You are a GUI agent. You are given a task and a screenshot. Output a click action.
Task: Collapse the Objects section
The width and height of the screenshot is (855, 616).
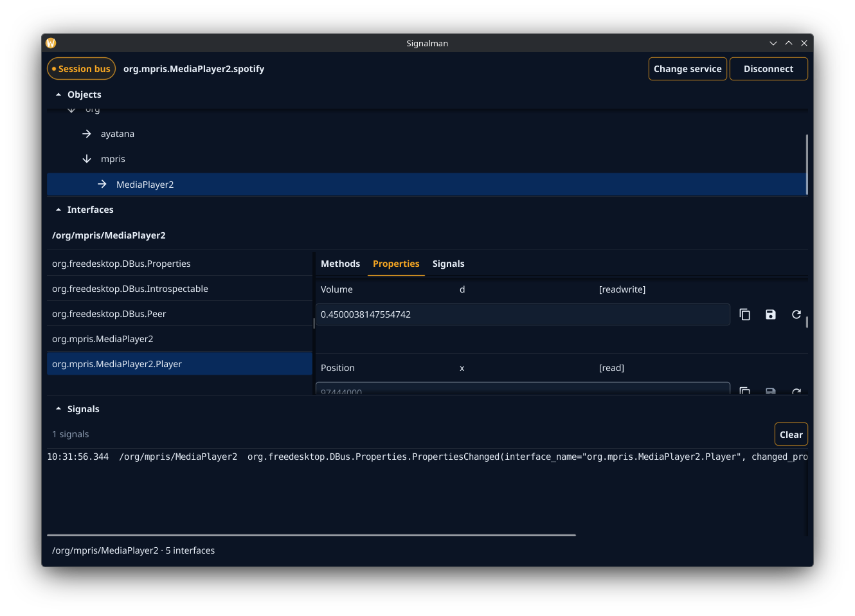59,95
